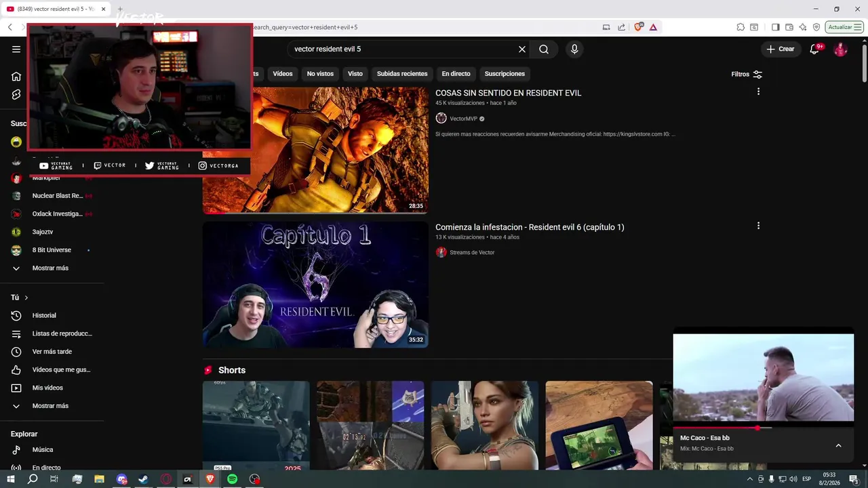This screenshot has height=488, width=868.
Task: Click the search field containing vector resident evil 5
Action: pos(403,49)
